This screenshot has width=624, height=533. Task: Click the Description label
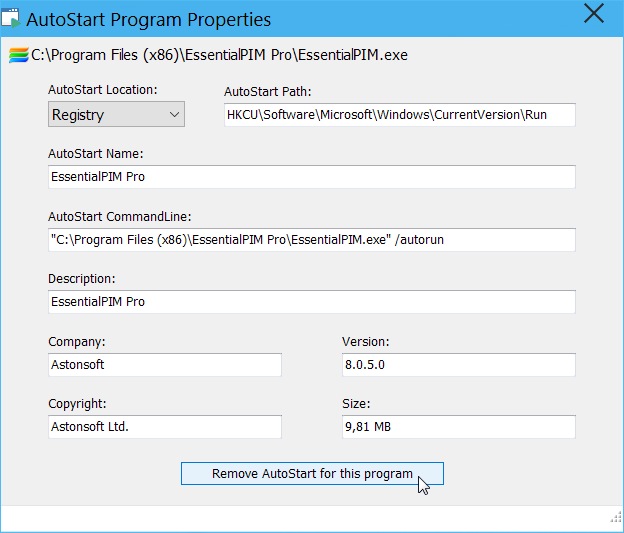(82, 279)
